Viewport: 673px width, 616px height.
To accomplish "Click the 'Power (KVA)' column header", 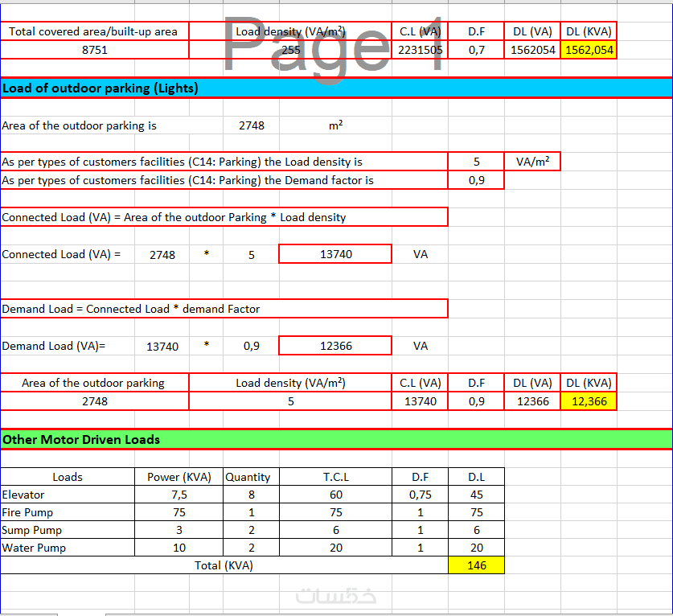I will point(179,477).
